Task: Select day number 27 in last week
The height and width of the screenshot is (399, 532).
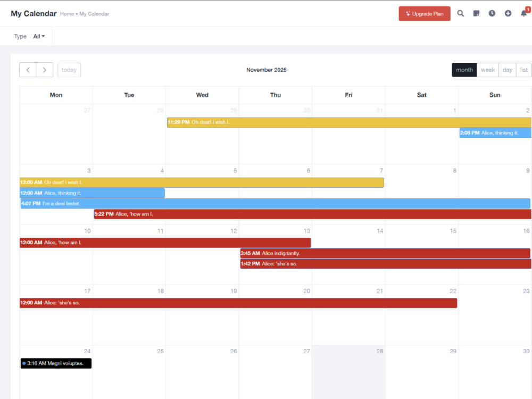Action: pos(306,351)
